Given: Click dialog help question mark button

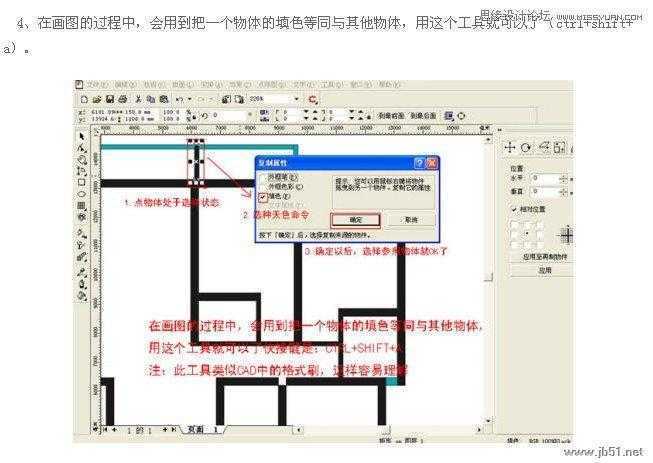Looking at the screenshot, I should pos(419,163).
